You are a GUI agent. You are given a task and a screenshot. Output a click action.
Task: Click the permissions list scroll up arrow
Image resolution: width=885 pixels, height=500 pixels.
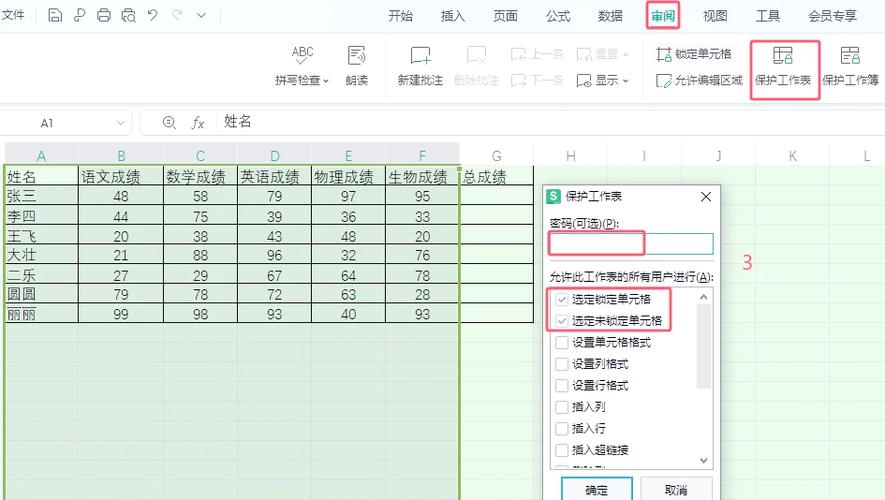[703, 297]
